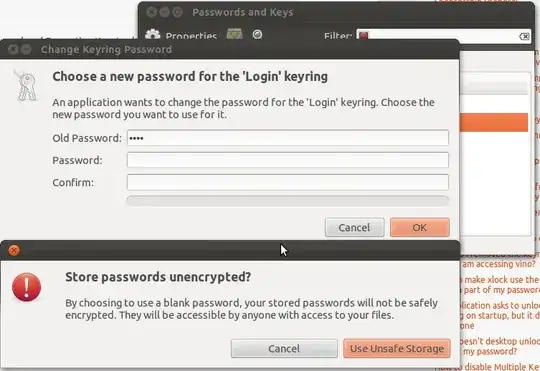This screenshot has width=540, height=371.
Task: Close the Store passwords unencrypted dialog
Action: click(x=14, y=250)
